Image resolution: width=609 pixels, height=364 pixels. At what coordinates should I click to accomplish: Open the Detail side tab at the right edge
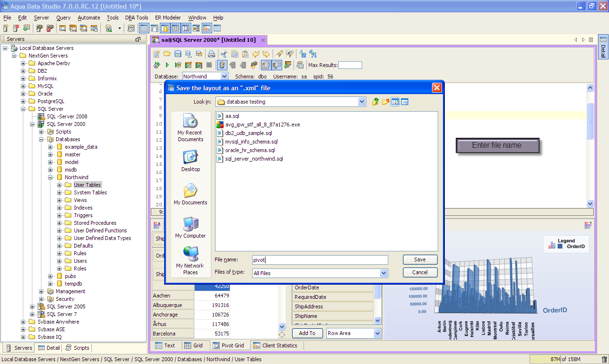pos(603,47)
